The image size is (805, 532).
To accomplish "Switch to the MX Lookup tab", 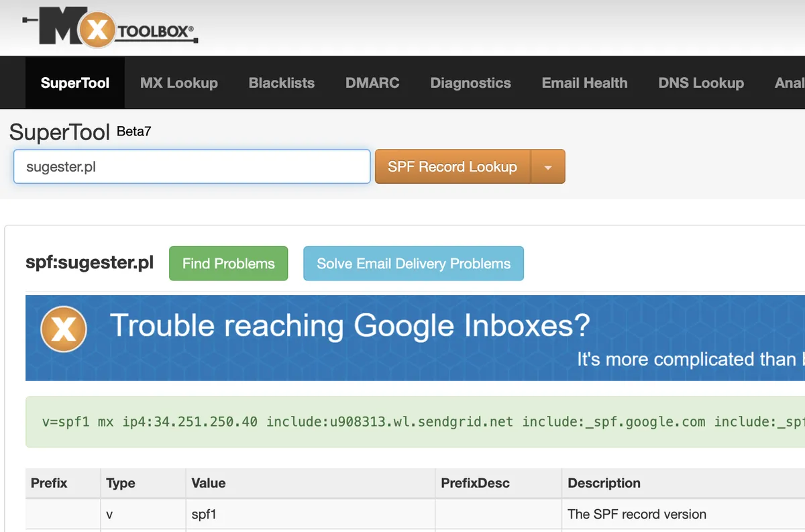I will (x=179, y=83).
